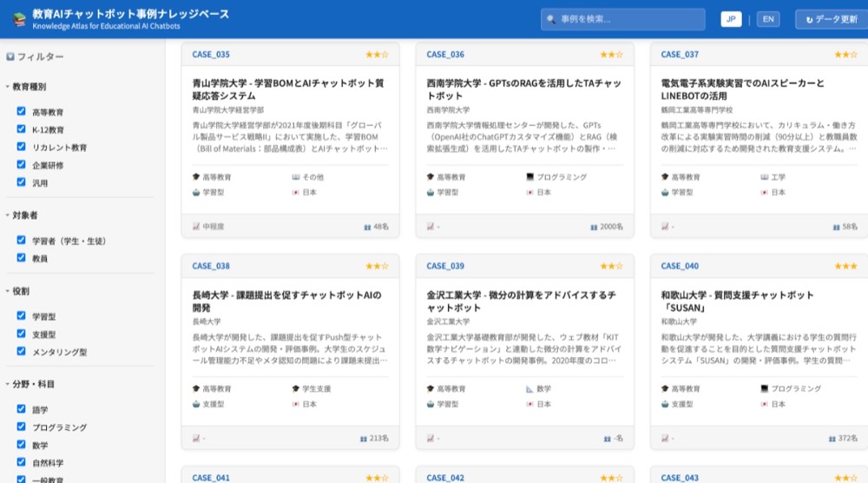Toggle the 支援型 role checkbox
The height and width of the screenshot is (483, 868).
pyautogui.click(x=21, y=334)
